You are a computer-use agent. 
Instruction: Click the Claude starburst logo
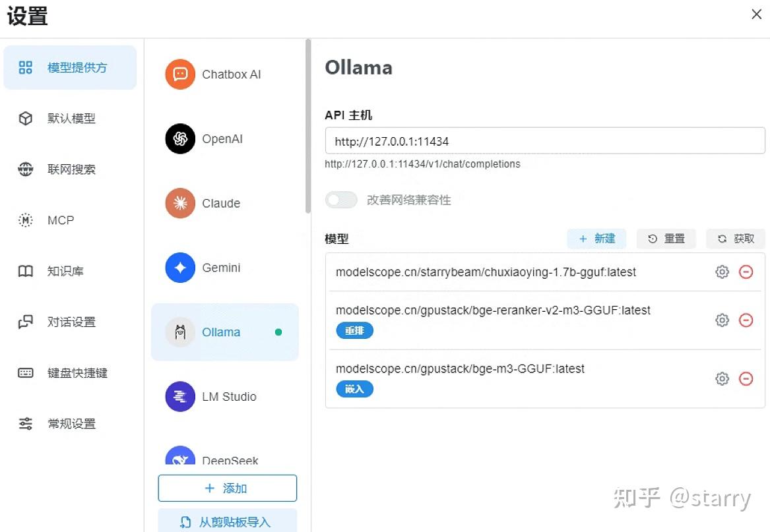[x=180, y=203]
